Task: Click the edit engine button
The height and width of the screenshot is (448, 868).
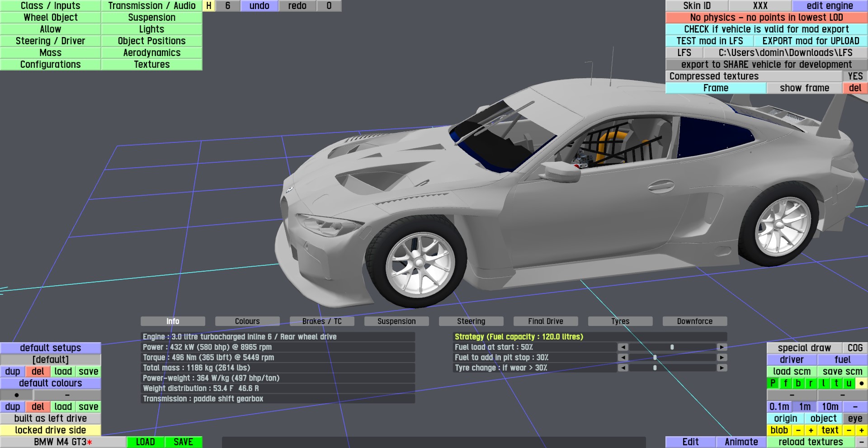Action: click(x=830, y=6)
